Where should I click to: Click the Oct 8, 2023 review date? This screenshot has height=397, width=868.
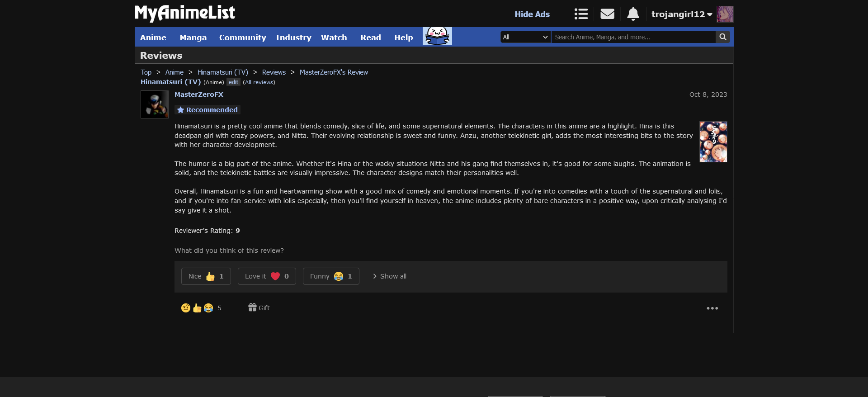pyautogui.click(x=708, y=95)
